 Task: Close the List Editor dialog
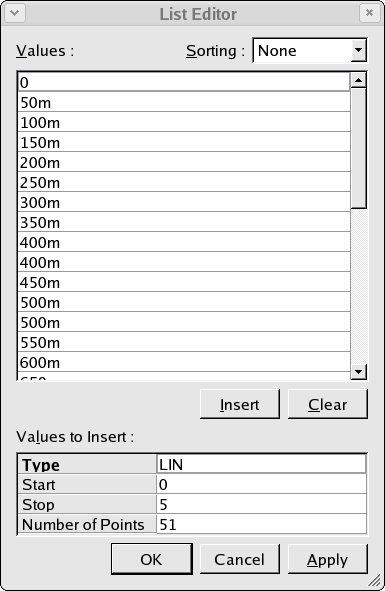(370, 13)
